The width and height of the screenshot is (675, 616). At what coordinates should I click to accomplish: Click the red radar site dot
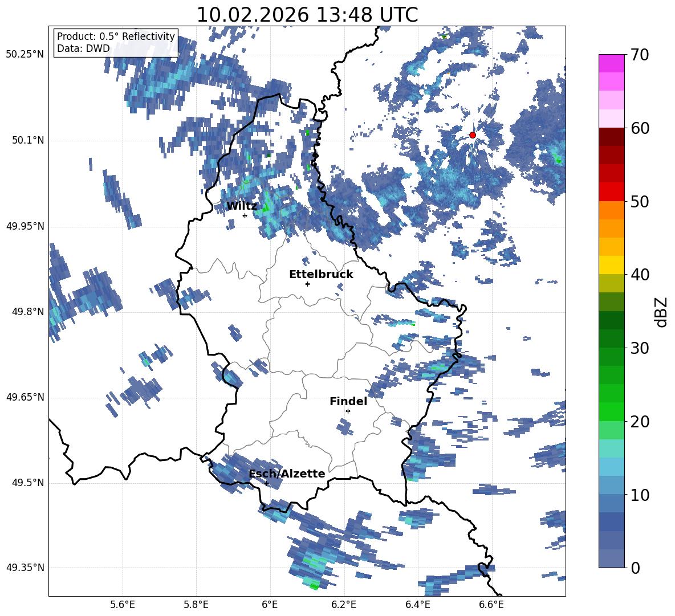(x=472, y=135)
